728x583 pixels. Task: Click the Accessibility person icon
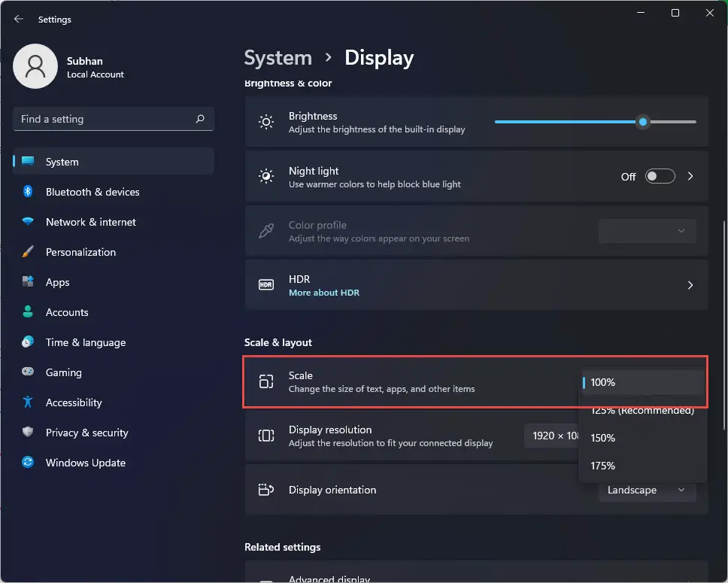(x=28, y=402)
